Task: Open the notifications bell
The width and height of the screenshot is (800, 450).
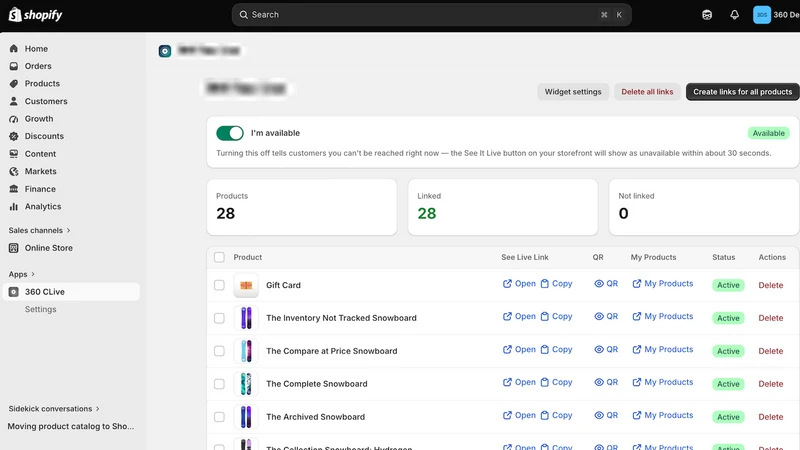Action: (x=734, y=15)
